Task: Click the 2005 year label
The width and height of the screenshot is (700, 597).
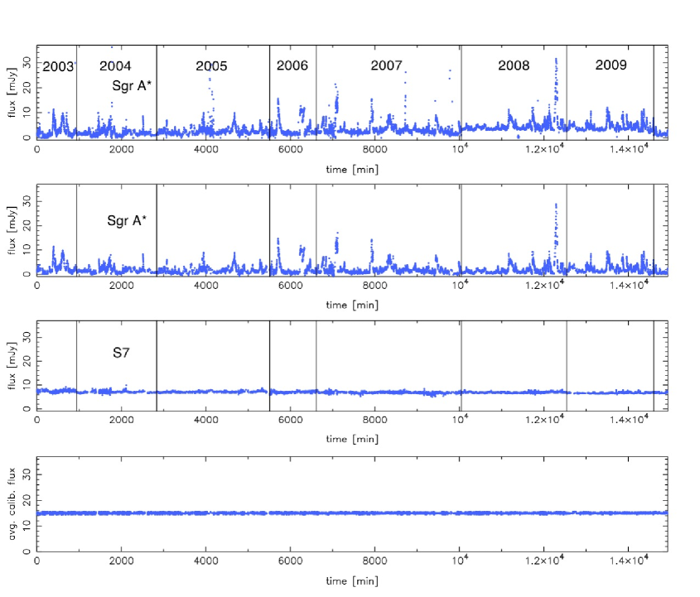Action: coord(211,66)
